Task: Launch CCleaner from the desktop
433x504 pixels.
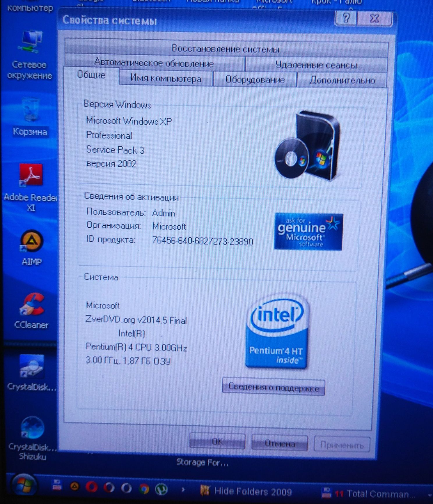Action: [31, 312]
